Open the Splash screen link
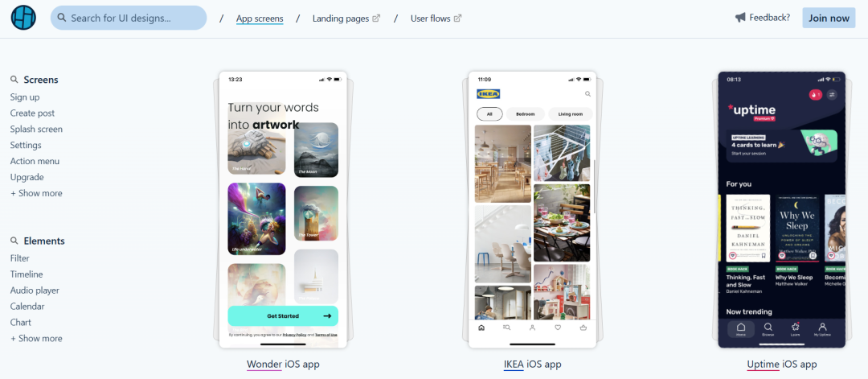This screenshot has height=379, width=868. tap(36, 129)
